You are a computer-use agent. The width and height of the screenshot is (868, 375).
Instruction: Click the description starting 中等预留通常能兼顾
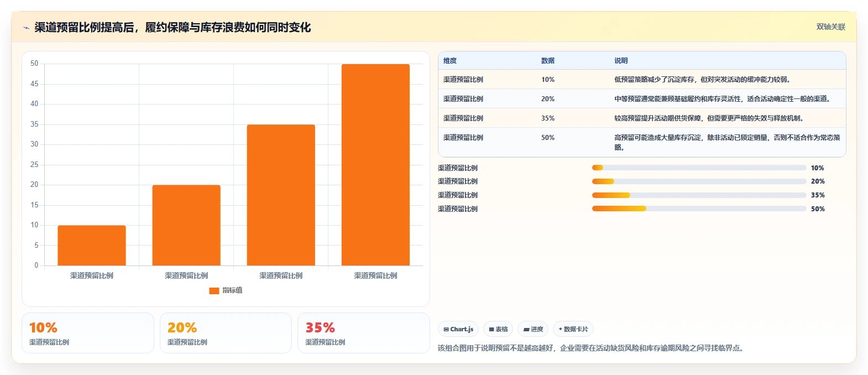point(723,99)
